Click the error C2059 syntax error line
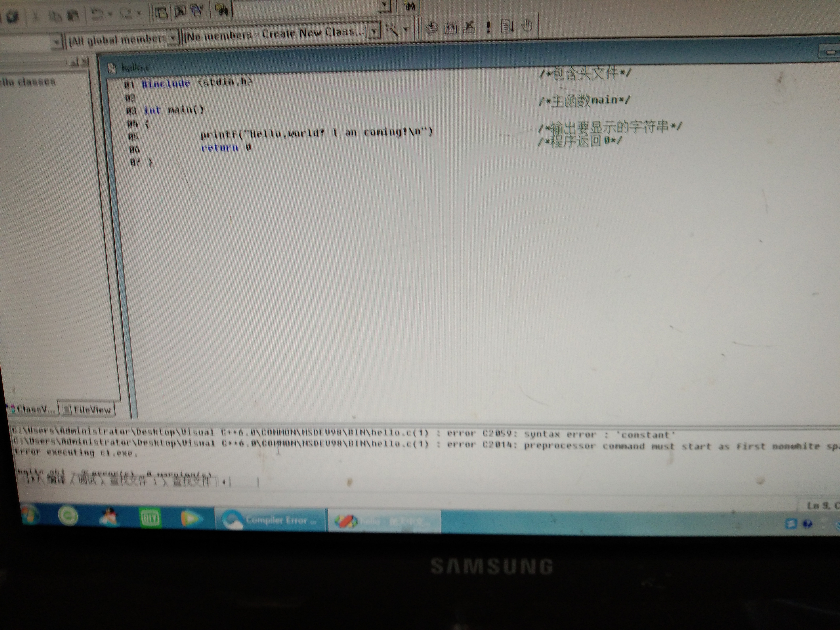Screen dimensions: 840x630 [344, 433]
